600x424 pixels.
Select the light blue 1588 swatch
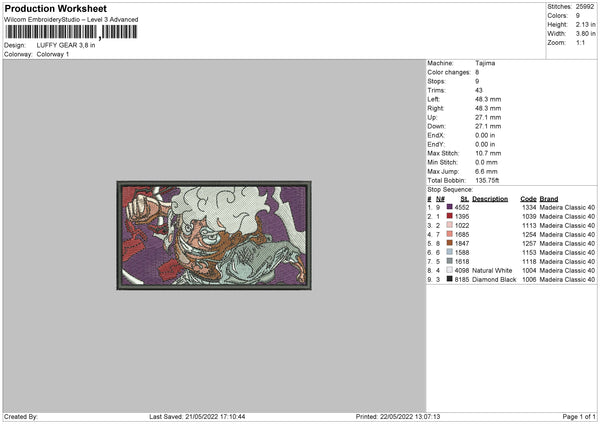(x=450, y=252)
